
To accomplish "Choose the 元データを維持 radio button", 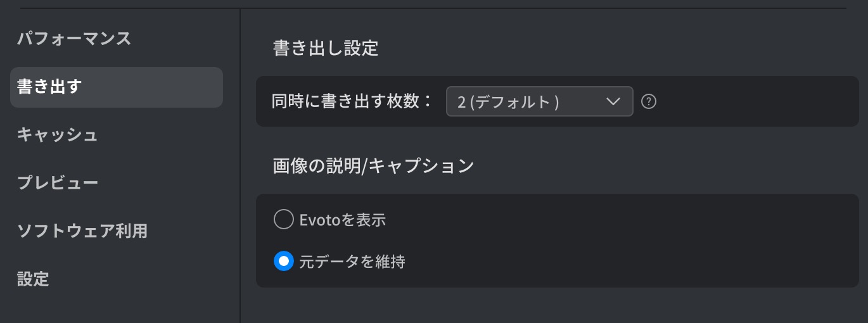I will [x=284, y=261].
